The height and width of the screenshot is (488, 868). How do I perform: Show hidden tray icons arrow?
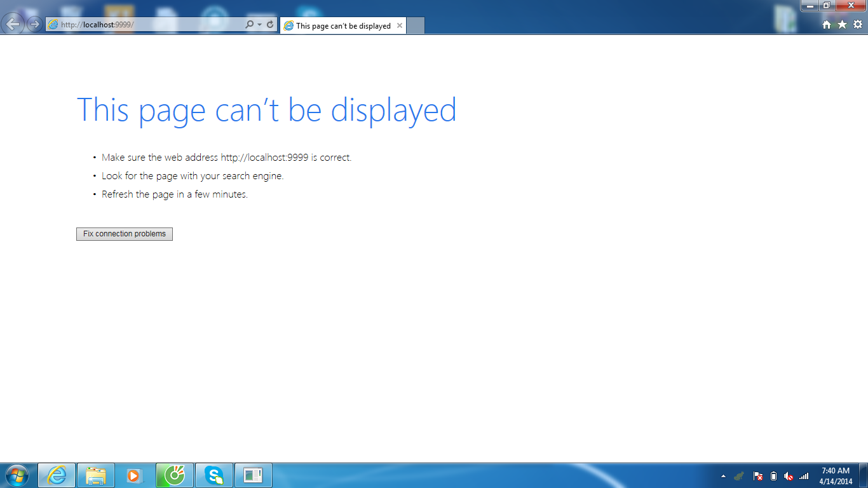[x=723, y=476]
